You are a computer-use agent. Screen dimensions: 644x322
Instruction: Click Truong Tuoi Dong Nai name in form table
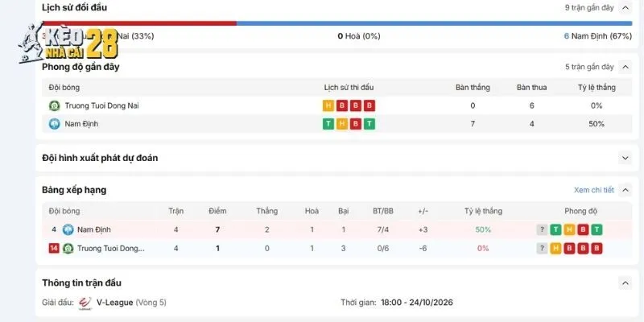(102, 106)
